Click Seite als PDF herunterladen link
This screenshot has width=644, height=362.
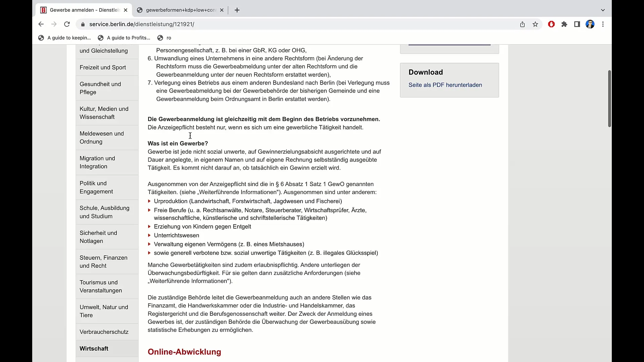[445, 85]
